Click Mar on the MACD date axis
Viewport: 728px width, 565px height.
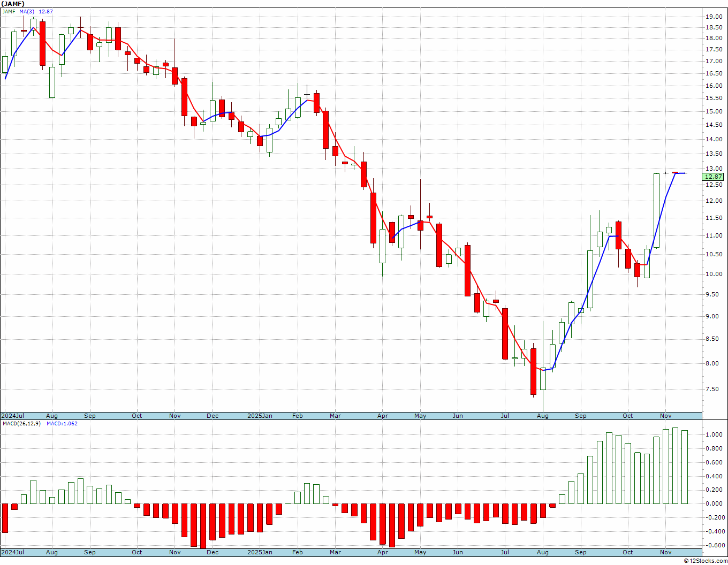[335, 552]
